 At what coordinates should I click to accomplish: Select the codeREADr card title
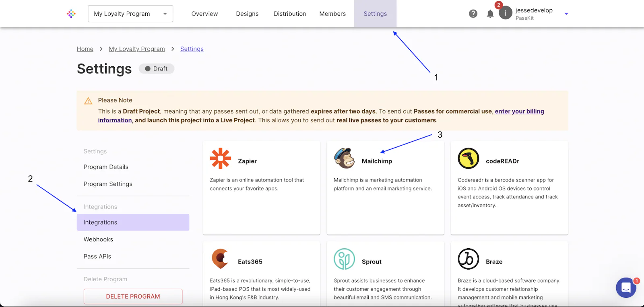pos(502,161)
